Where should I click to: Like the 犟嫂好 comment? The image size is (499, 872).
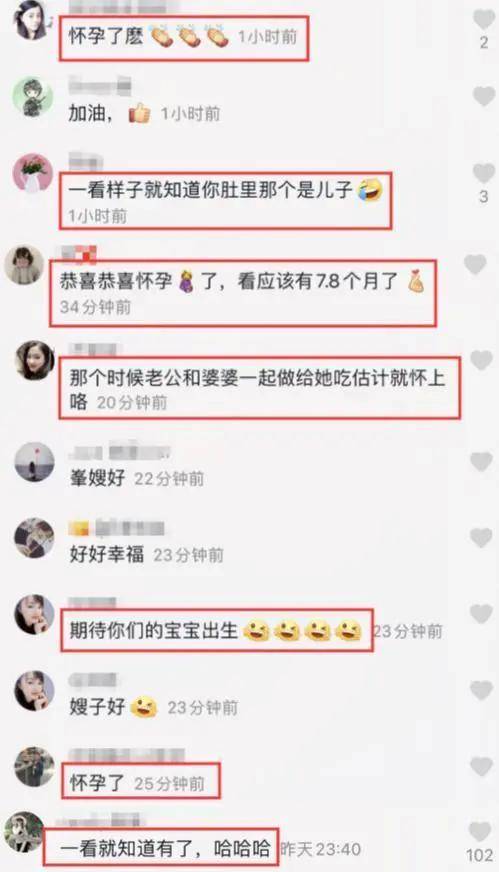481,462
